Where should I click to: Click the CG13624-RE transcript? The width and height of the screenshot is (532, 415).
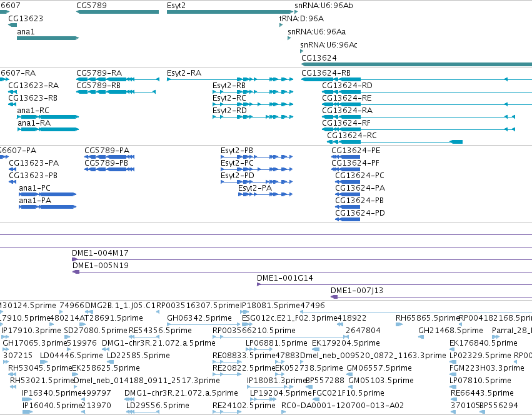point(427,104)
